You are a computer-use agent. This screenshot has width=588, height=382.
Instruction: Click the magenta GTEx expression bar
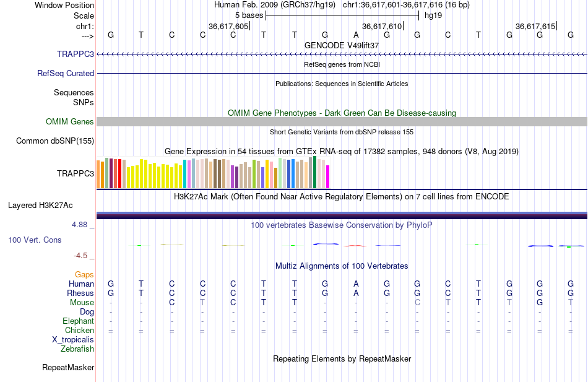click(327, 176)
